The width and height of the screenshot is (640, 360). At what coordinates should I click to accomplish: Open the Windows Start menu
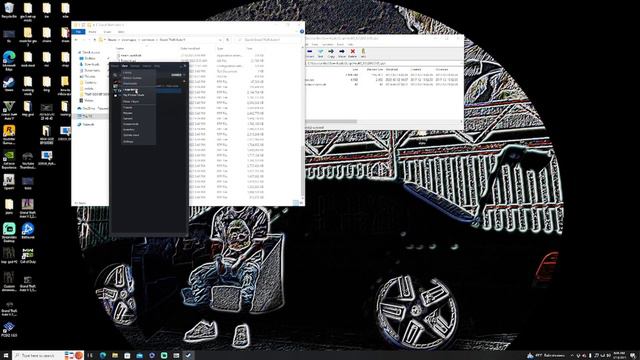[6, 356]
